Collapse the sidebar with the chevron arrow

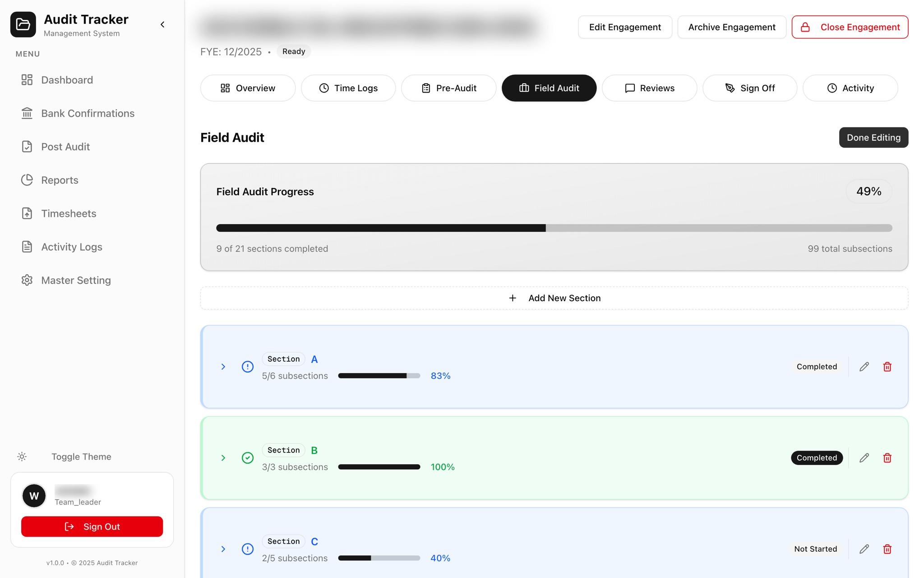162,24
